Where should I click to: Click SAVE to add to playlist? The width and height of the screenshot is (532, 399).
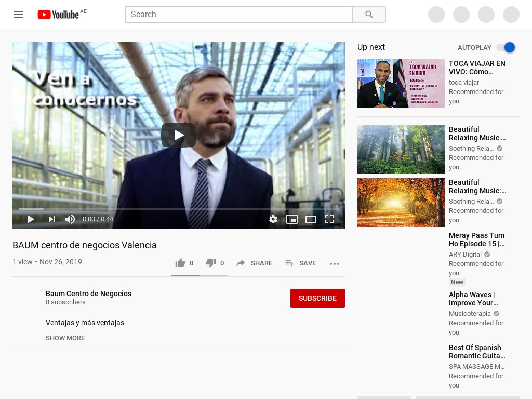300,263
